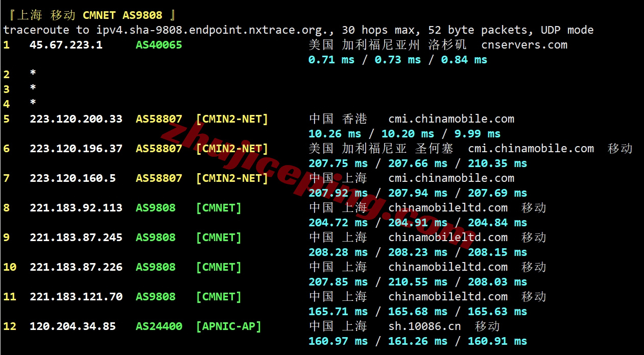Select IP 223.120.200.33
Image resolution: width=644 pixels, height=355 pixels.
point(76,119)
